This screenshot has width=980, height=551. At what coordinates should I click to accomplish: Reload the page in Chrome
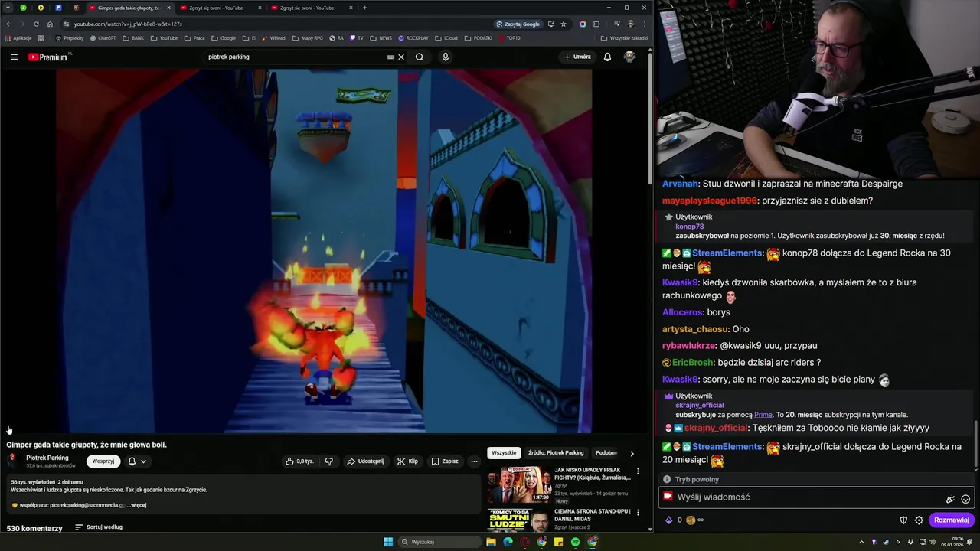point(36,24)
